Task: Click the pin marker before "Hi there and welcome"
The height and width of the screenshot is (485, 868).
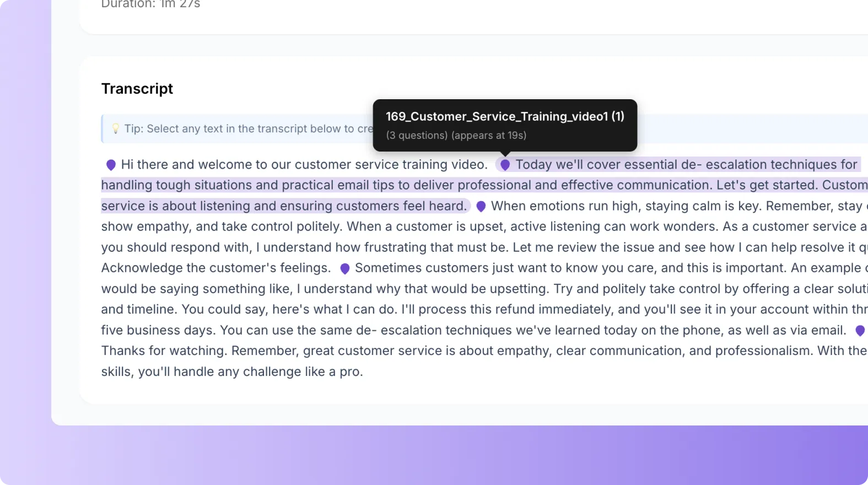Action: (110, 164)
